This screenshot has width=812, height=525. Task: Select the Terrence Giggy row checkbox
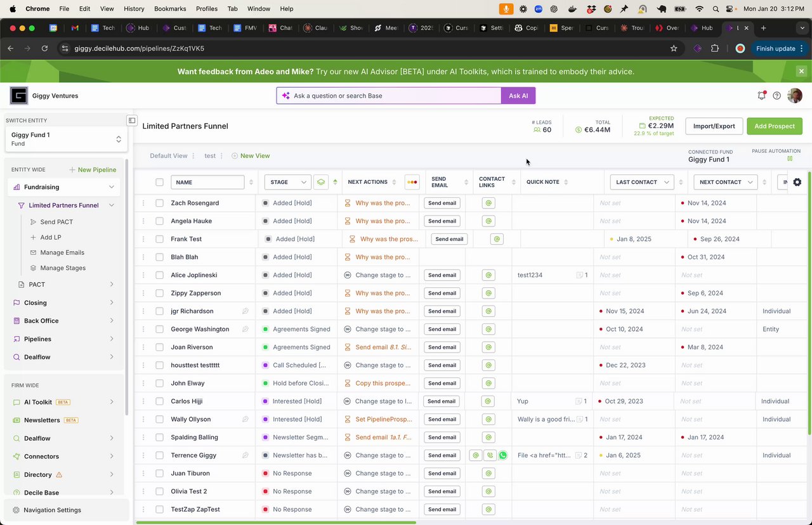(x=159, y=455)
